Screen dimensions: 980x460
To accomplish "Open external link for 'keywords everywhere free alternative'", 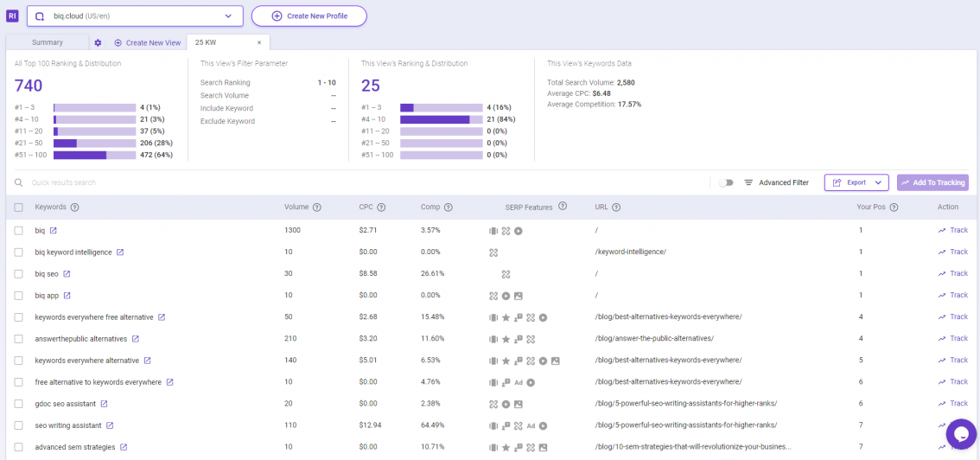I will pyautogui.click(x=162, y=316).
